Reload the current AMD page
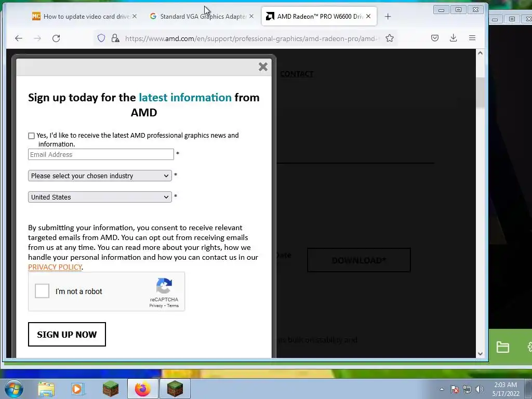 click(56, 38)
